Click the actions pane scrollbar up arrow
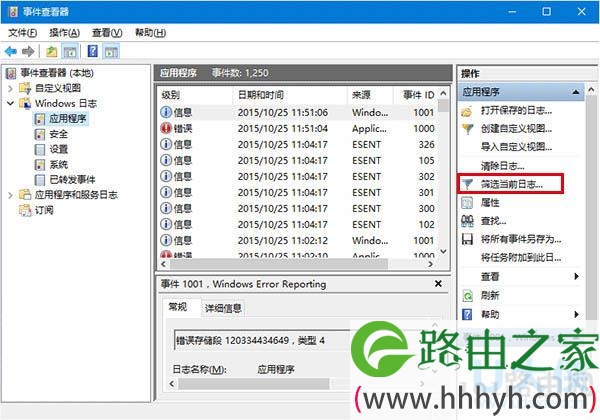This screenshot has height=420, width=600. pos(591,90)
